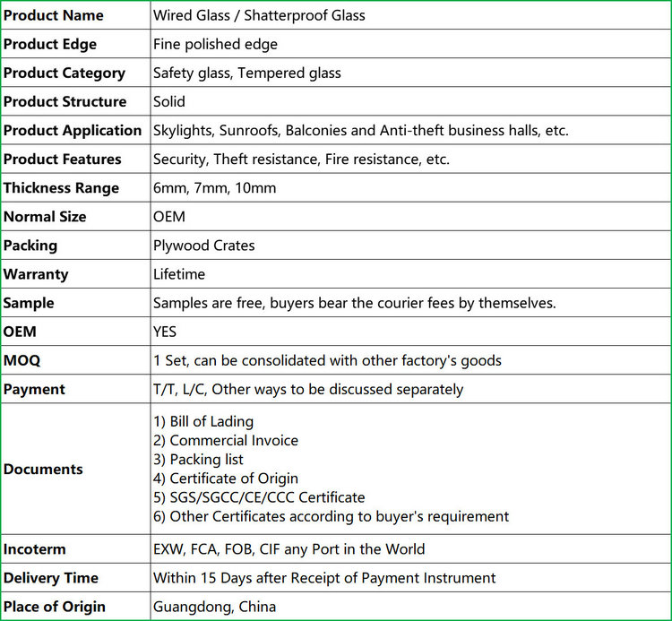
Task: Click the 'Guangdong, China' origin value
Action: click(x=214, y=607)
